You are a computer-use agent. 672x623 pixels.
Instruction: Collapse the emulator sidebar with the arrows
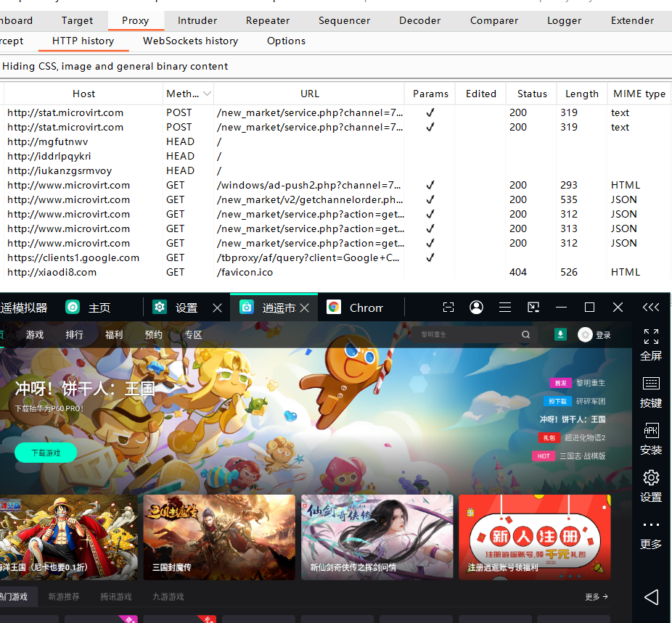click(x=650, y=307)
